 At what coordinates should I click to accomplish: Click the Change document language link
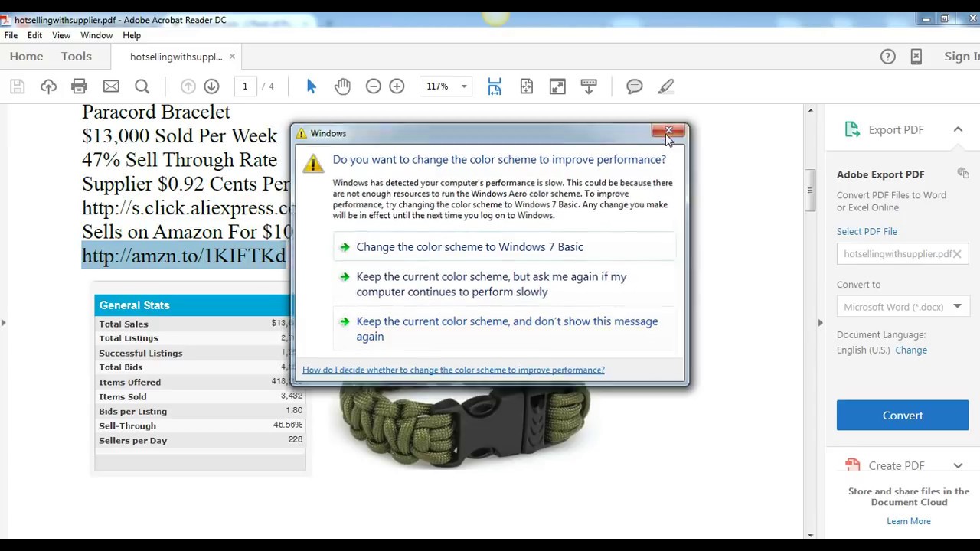click(x=911, y=350)
